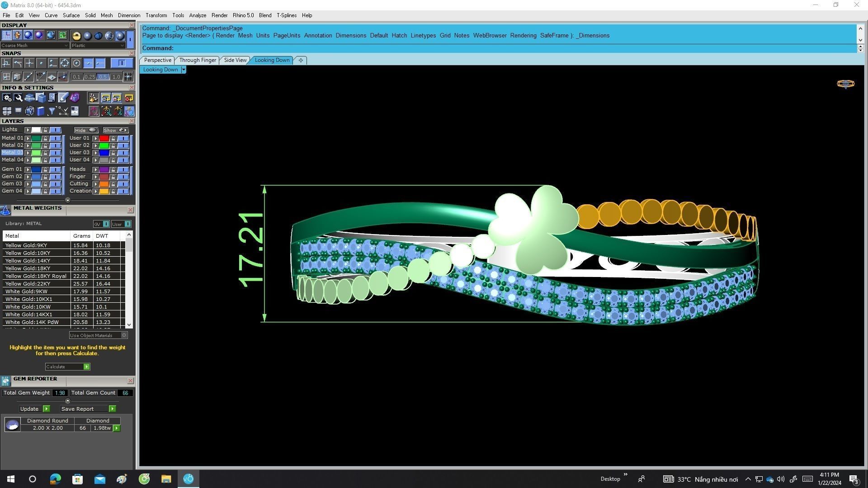Click the filter funnel icon
The image size is (868, 488).
[x=52, y=111]
